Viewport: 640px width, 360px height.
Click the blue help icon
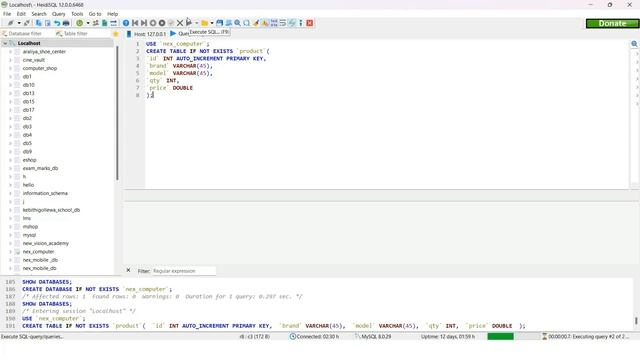click(x=126, y=23)
